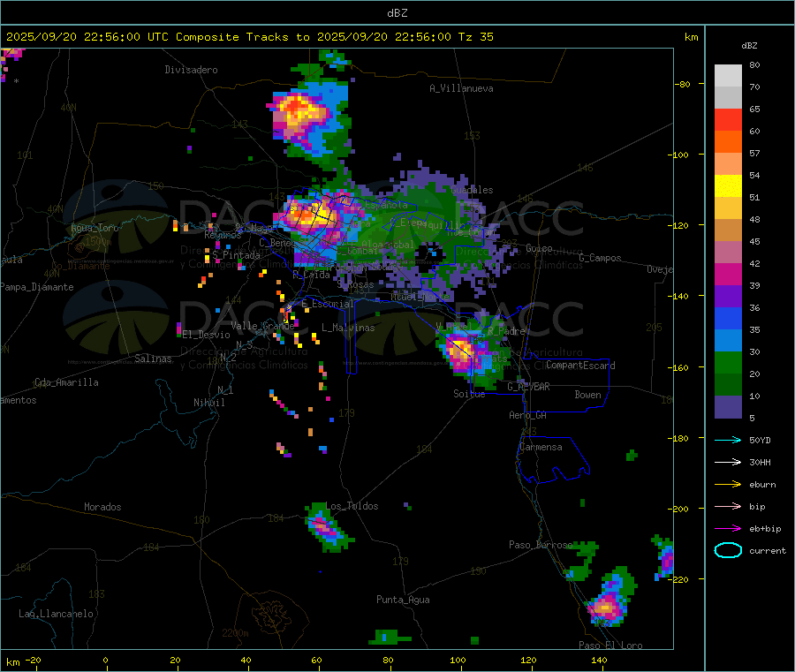Click the legend 'dBZ' heading above scale
The image size is (795, 672).
(x=749, y=46)
